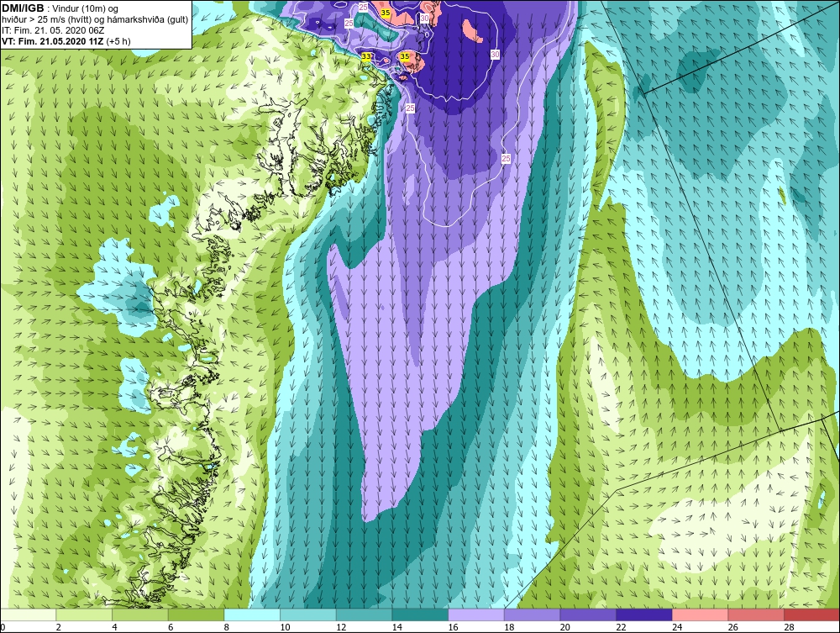Click the legend scale number 2
The height and width of the screenshot is (633, 840).
pyautogui.click(x=58, y=627)
